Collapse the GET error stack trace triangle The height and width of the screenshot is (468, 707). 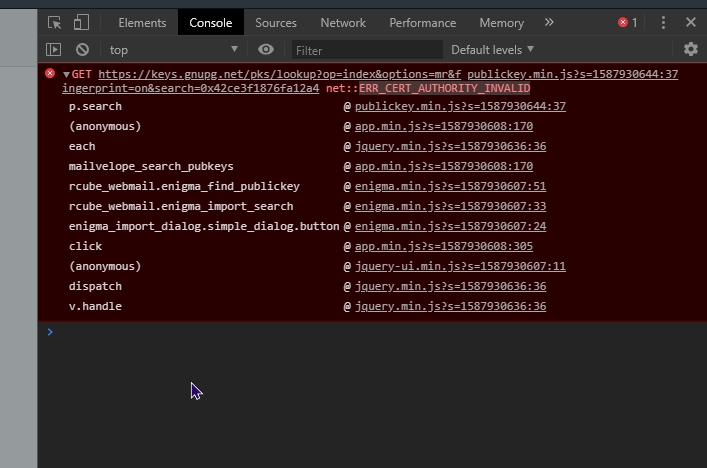pyautogui.click(x=66, y=75)
